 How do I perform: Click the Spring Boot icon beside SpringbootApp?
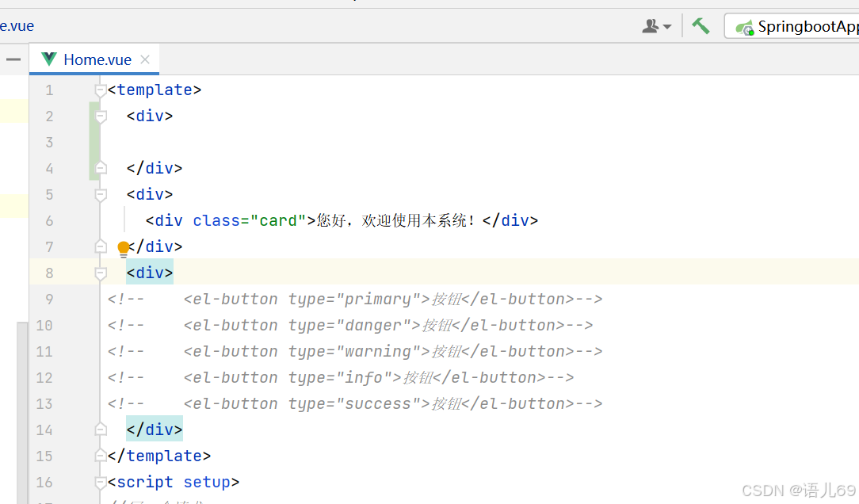point(743,26)
